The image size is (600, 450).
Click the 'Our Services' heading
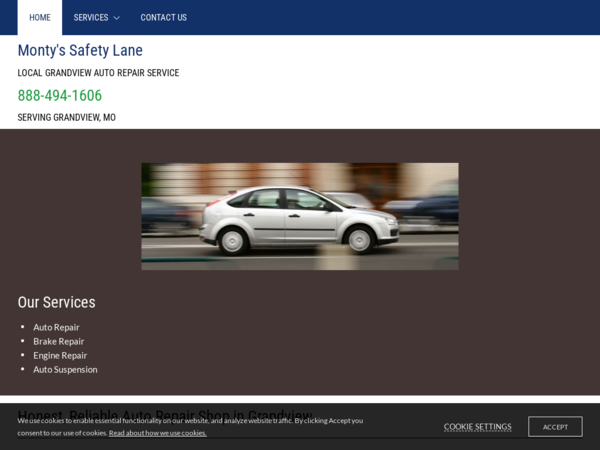click(x=57, y=302)
